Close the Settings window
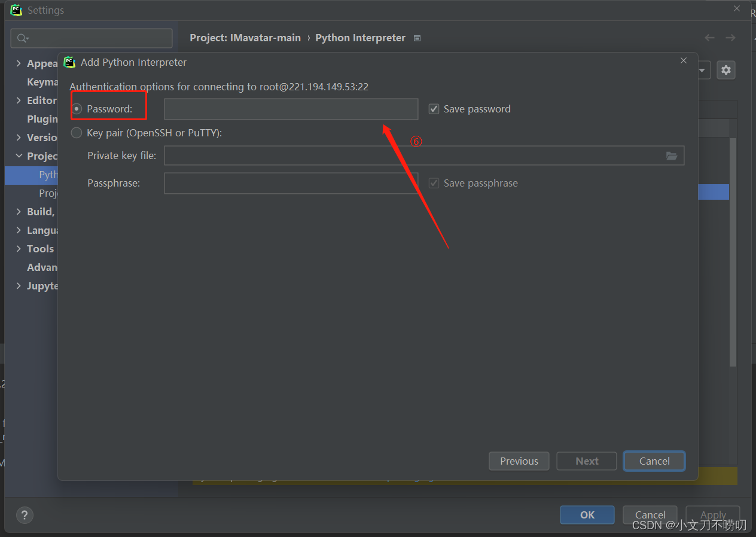The width and height of the screenshot is (756, 537). pyautogui.click(x=737, y=8)
